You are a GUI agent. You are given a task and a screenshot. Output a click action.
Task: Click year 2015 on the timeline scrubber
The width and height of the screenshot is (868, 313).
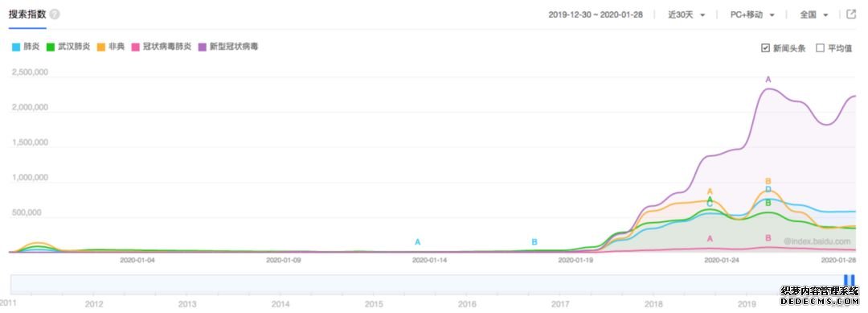tap(374, 303)
